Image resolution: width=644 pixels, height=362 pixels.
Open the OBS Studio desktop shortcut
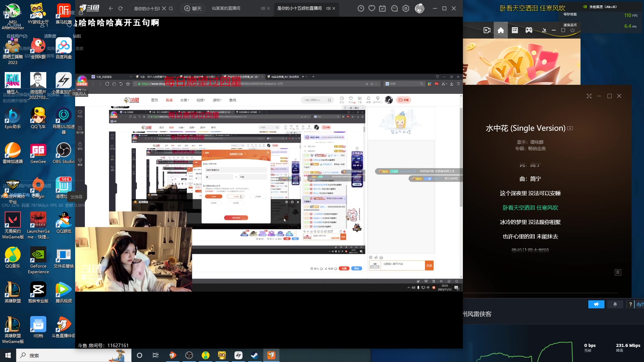(64, 153)
